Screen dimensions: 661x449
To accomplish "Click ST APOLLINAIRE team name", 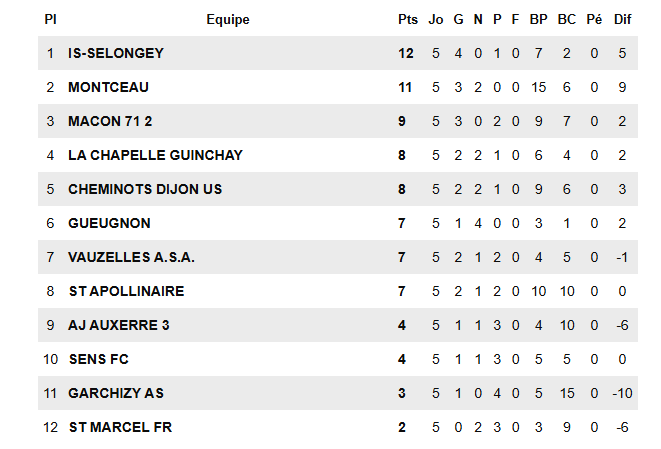I will (126, 291).
